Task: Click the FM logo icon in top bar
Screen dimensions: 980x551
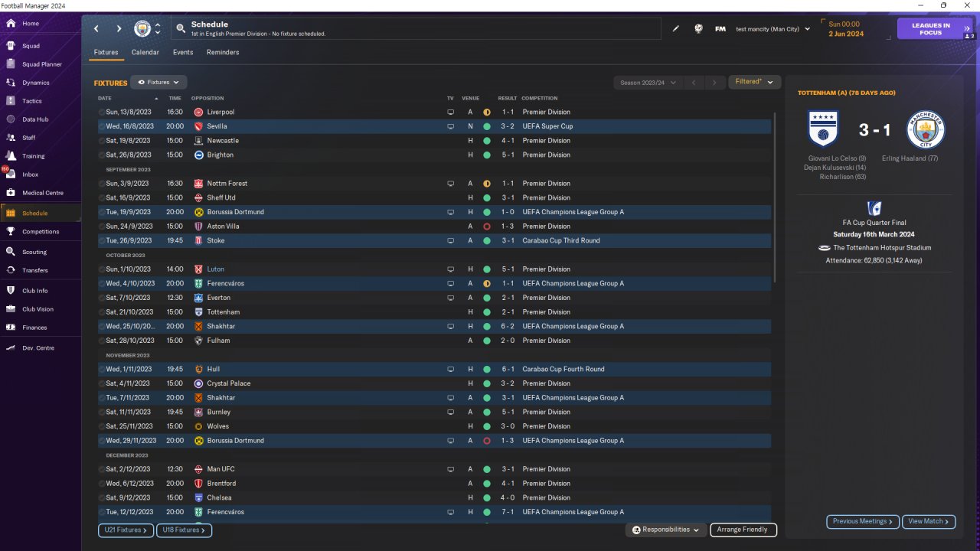Action: (720, 29)
